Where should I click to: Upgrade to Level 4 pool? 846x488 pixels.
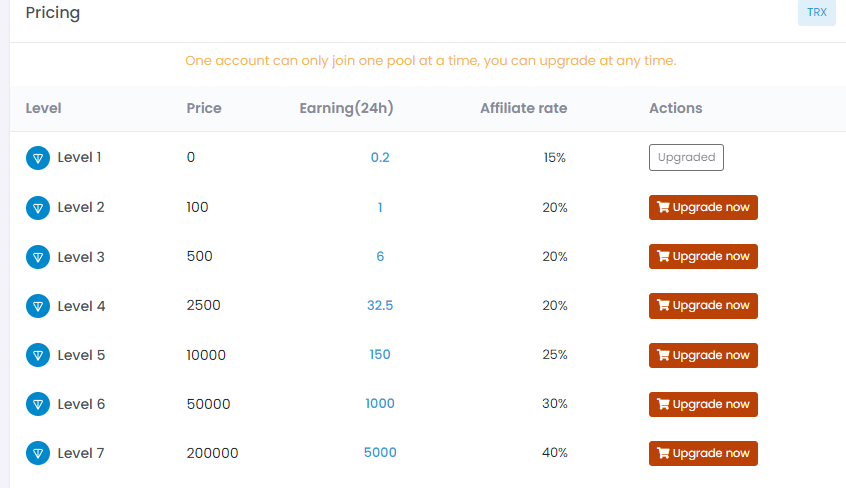coord(703,306)
